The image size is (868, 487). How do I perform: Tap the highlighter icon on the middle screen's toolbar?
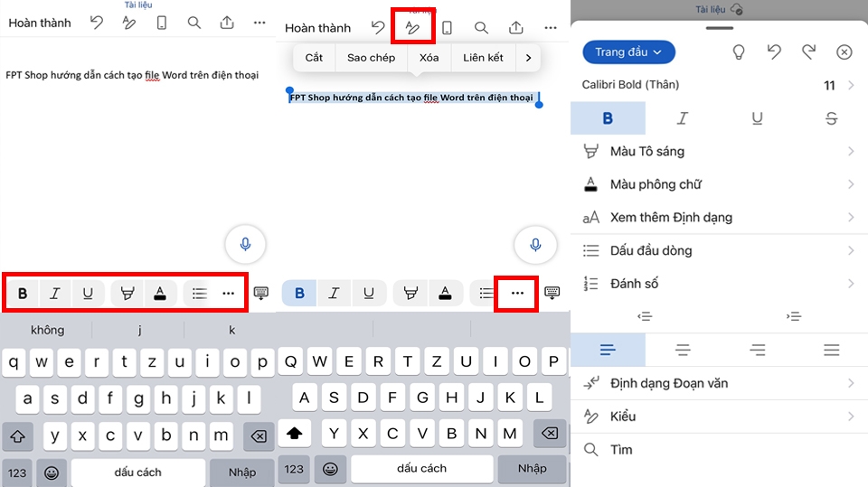tap(410, 294)
